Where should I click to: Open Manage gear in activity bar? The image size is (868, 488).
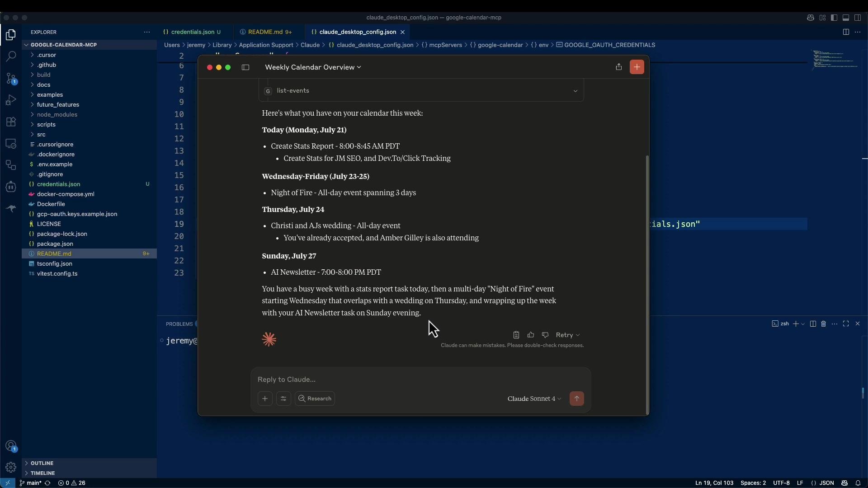click(11, 467)
